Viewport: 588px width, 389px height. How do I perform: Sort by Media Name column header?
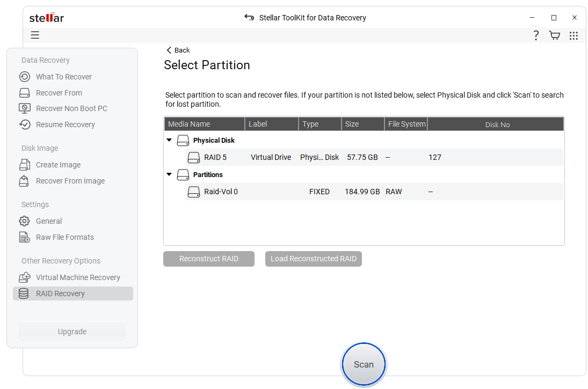(x=205, y=124)
